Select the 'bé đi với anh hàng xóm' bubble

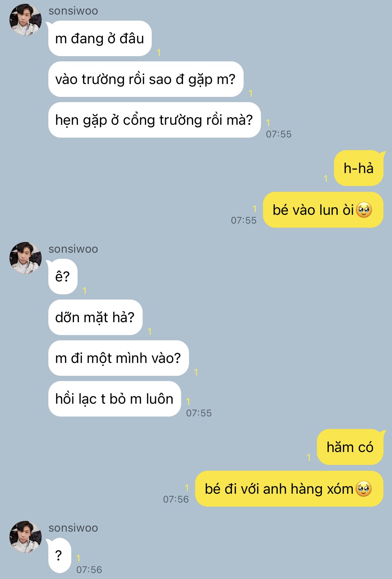coord(289,489)
